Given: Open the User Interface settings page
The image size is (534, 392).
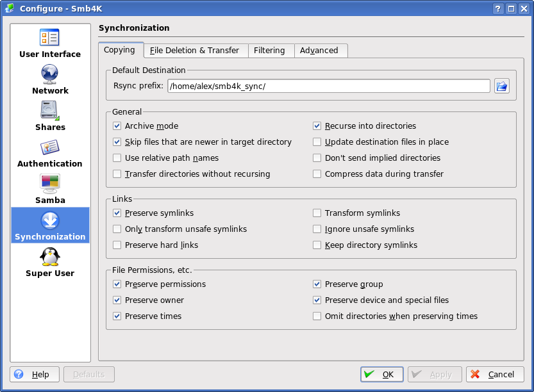Looking at the screenshot, I should tap(50, 43).
